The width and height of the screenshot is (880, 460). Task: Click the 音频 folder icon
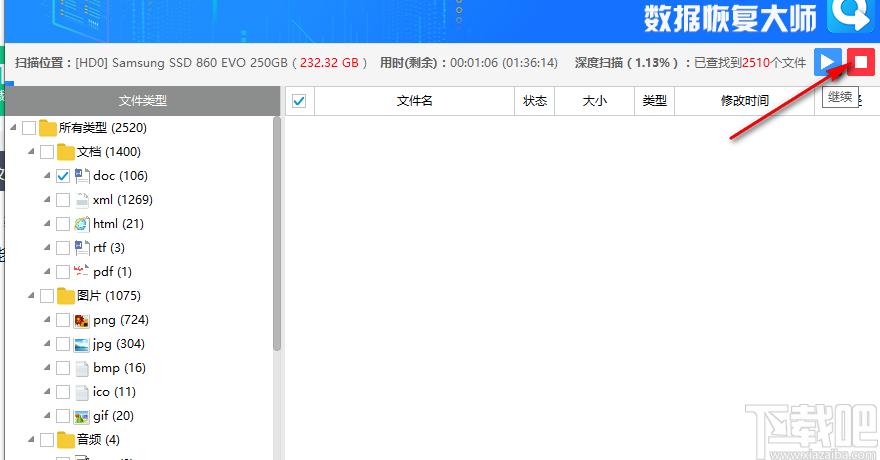[66, 440]
